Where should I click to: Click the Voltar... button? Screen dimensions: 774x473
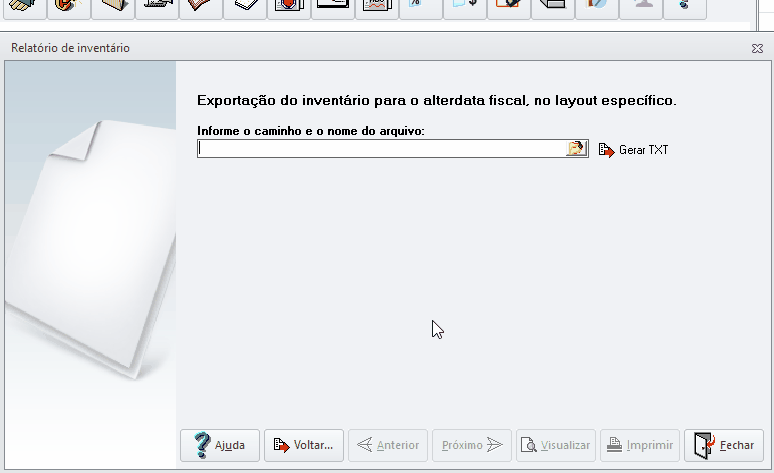click(304, 445)
